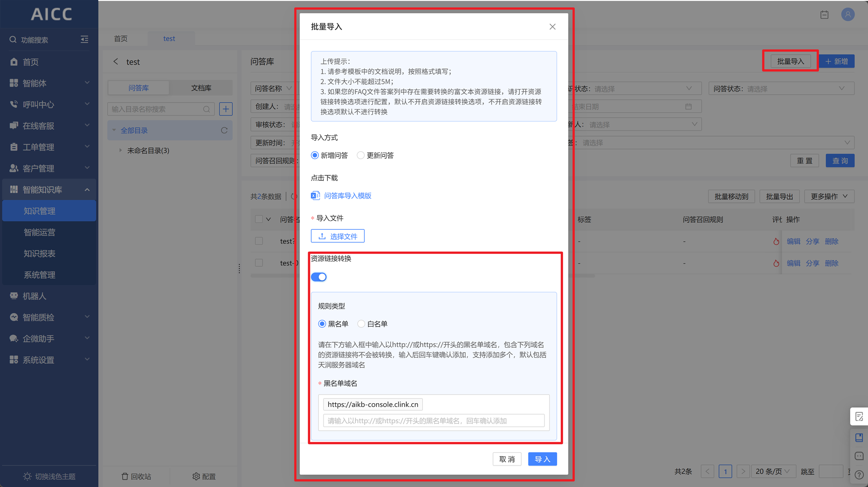Click the 导入 confirm button
This screenshot has height=487, width=868.
point(542,459)
